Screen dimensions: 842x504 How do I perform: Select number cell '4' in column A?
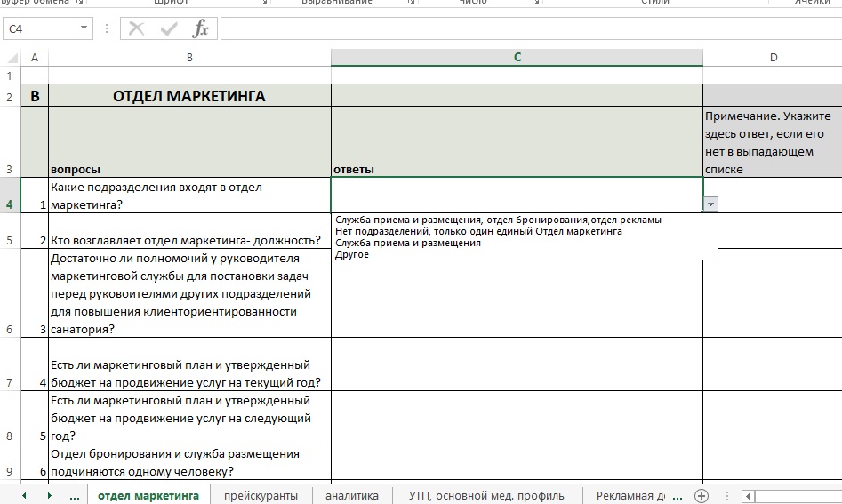click(35, 365)
